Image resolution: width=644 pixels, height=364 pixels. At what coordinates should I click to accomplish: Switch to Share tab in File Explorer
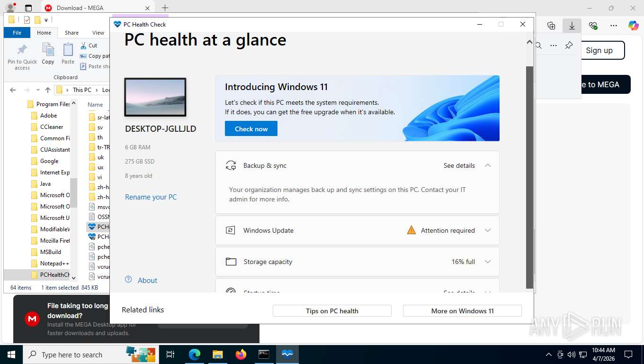click(72, 33)
